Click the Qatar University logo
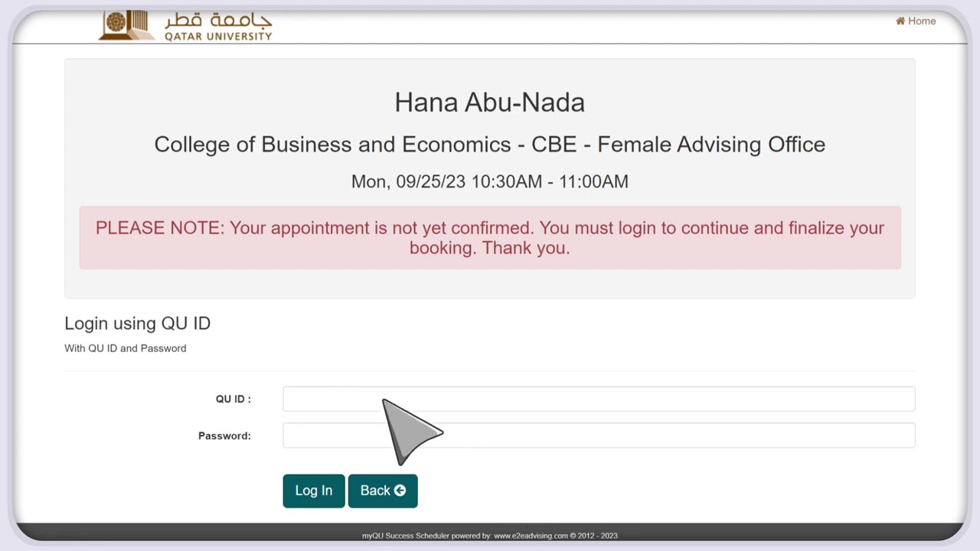 (x=186, y=26)
